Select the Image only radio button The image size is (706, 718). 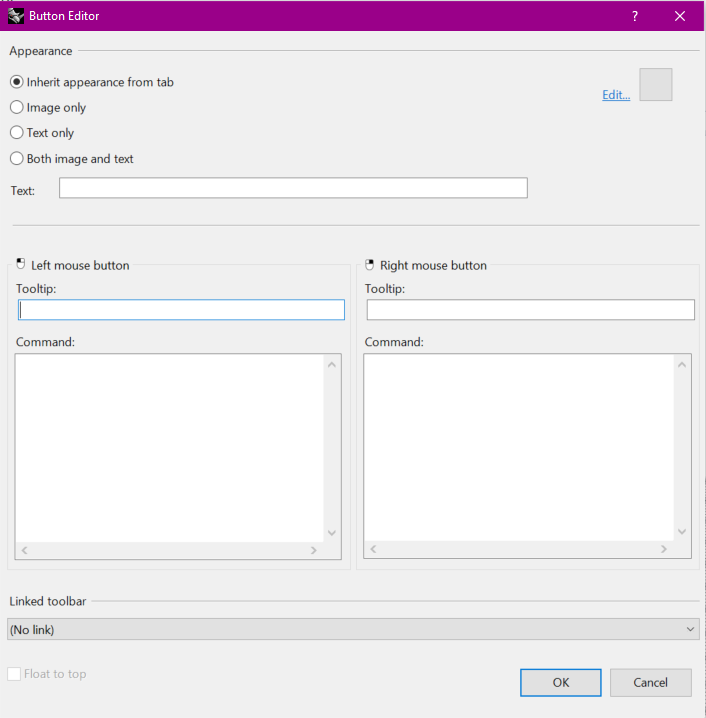click(17, 107)
